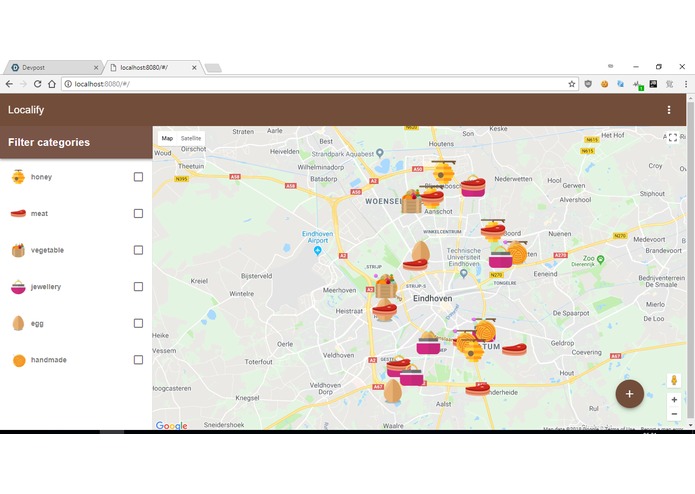Zoom out on the map

coord(674,414)
